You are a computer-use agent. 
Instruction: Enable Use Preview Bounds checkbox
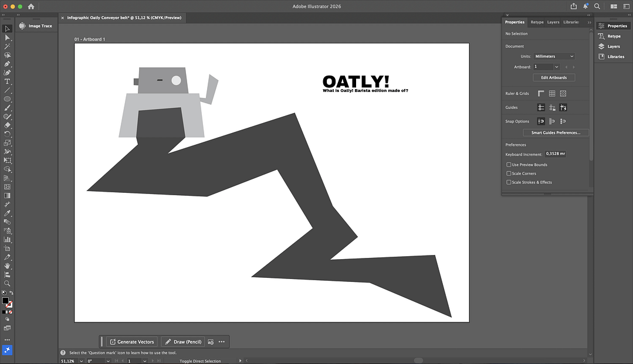509,165
